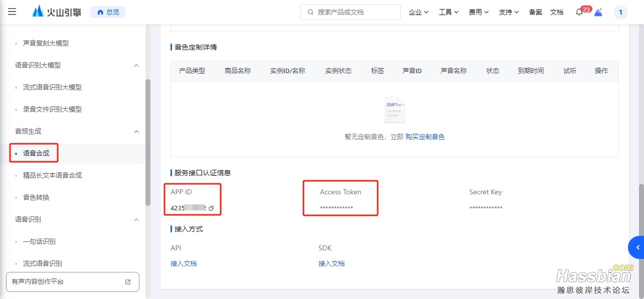Collapse the 语音识别 sidebar group
The height and width of the screenshot is (299, 644).
[x=136, y=220]
